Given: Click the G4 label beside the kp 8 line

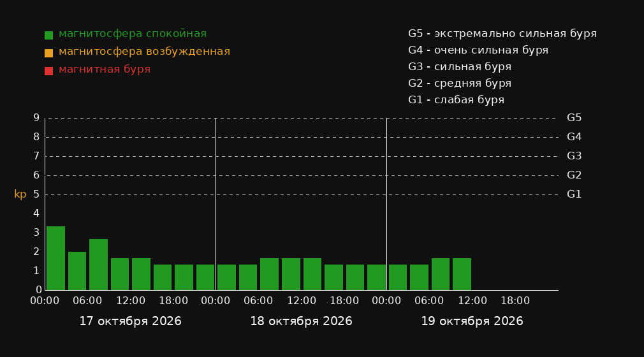Looking at the screenshot, I should pos(574,137).
